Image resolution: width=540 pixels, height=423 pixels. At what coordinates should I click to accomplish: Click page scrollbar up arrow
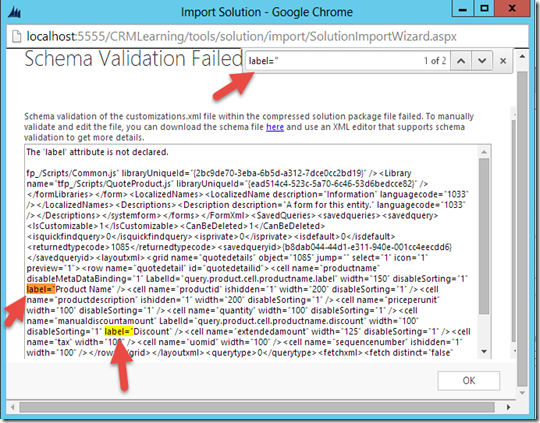pyautogui.click(x=522, y=56)
